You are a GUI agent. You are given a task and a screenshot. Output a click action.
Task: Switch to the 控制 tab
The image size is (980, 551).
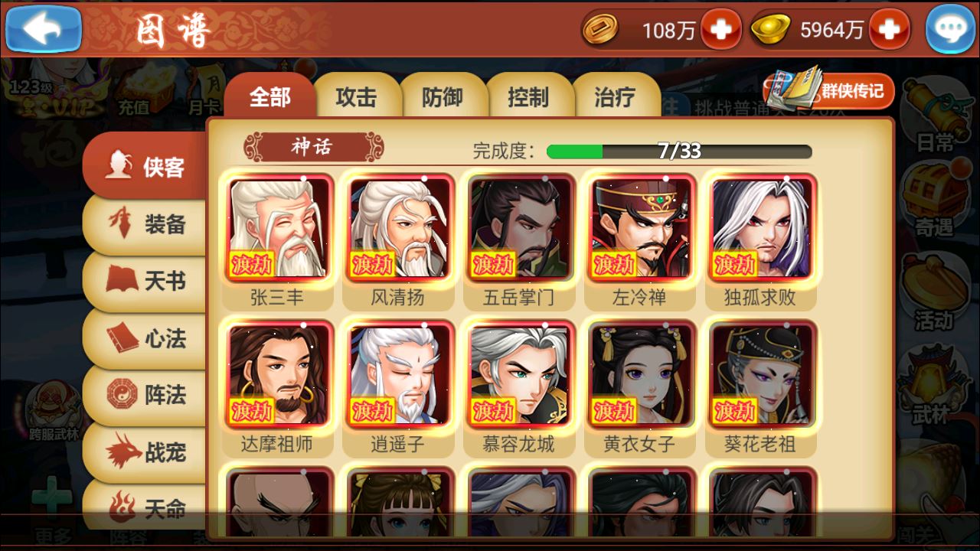[x=528, y=97]
